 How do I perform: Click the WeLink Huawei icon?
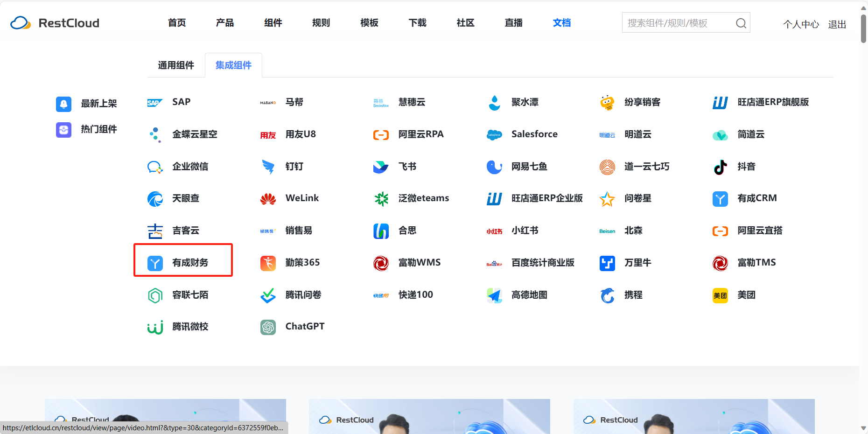click(268, 199)
